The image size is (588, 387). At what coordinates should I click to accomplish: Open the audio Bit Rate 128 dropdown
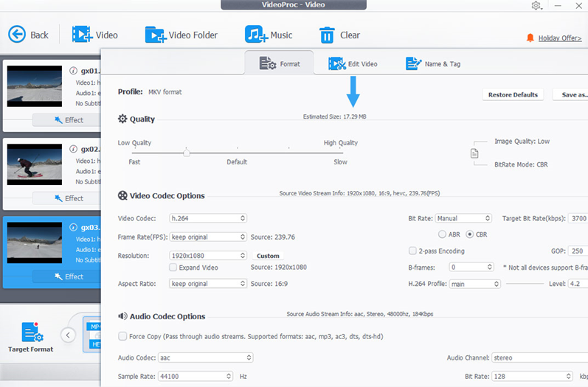(x=533, y=376)
